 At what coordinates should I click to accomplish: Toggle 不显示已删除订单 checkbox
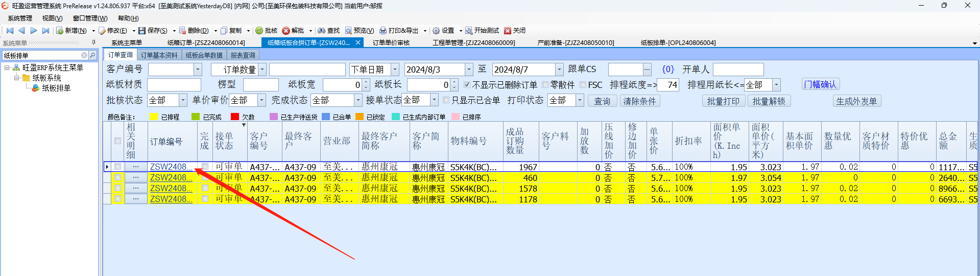click(x=467, y=85)
